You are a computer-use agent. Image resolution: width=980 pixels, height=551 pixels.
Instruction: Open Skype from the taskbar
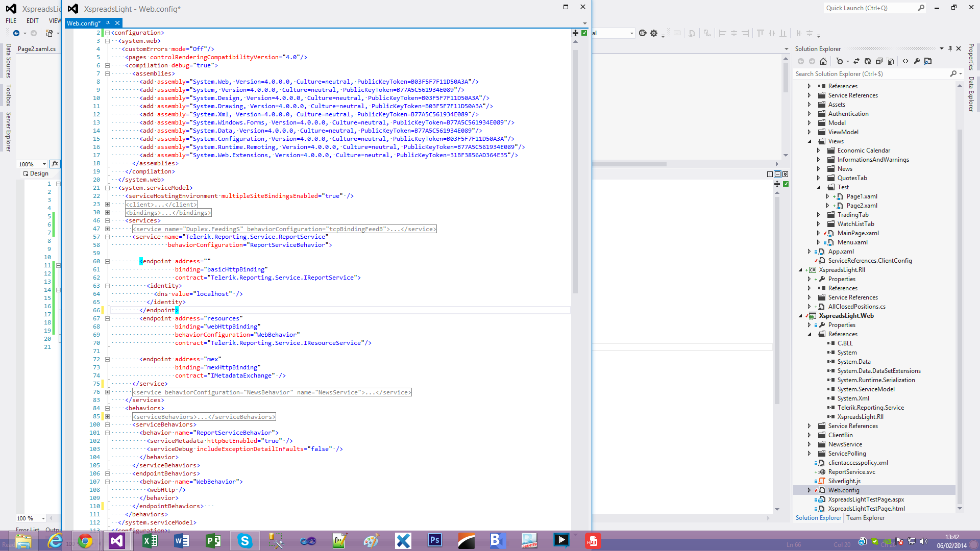pyautogui.click(x=245, y=541)
